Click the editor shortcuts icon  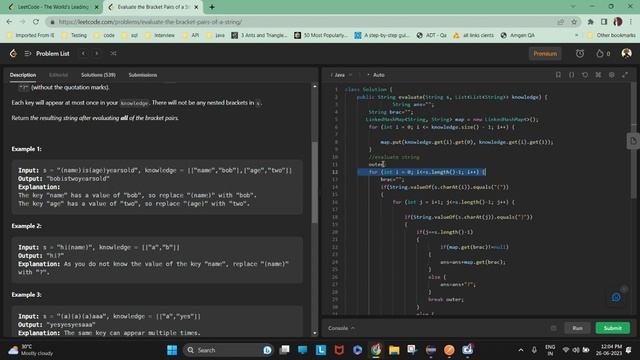point(598,75)
